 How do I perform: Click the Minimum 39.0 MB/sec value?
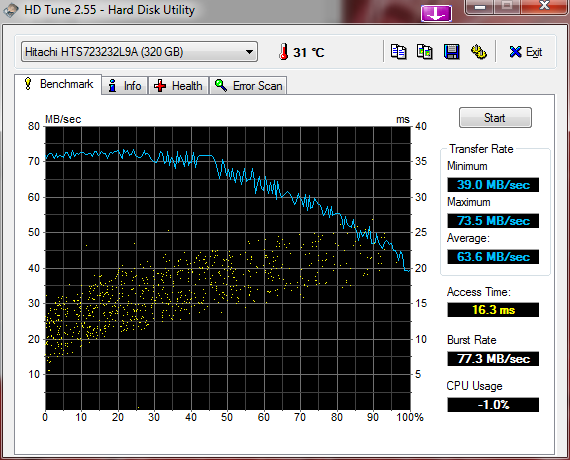493,185
